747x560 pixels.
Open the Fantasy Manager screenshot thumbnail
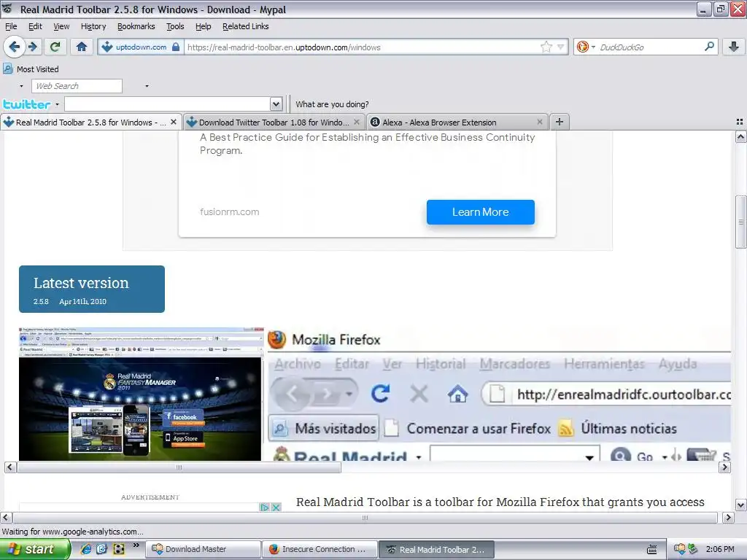tap(141, 394)
